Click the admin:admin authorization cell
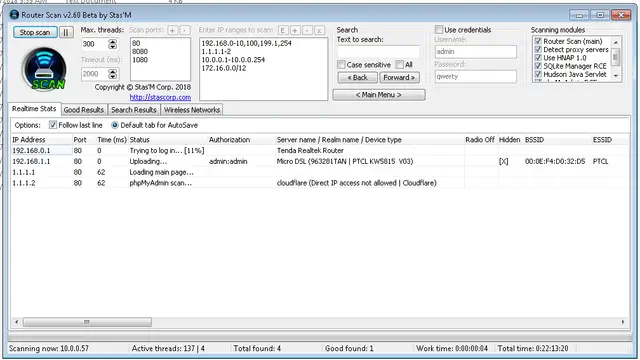640x360 pixels. pos(228,161)
